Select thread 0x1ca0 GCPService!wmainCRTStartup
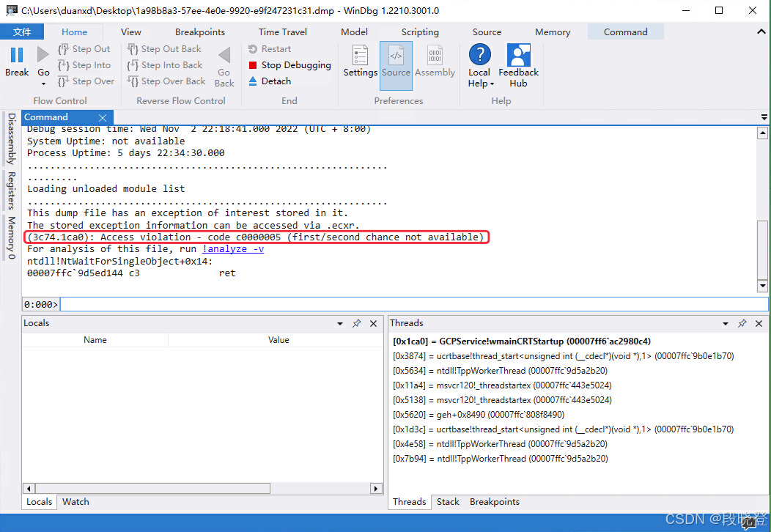This screenshot has width=771, height=532. tap(522, 341)
